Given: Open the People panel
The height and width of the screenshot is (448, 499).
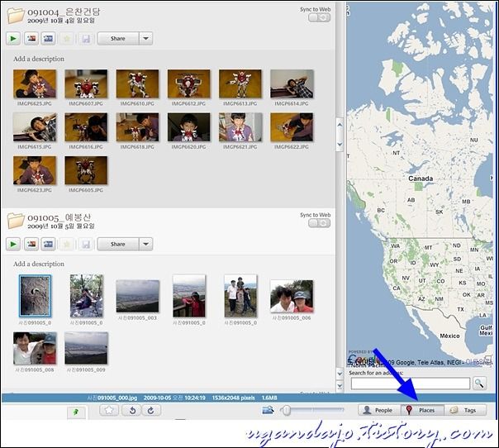Looking at the screenshot, I should coord(379,410).
